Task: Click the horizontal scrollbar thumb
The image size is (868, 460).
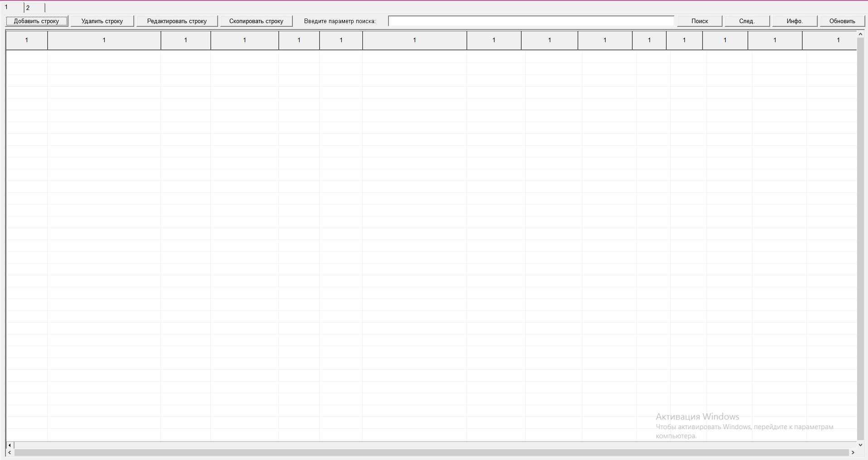Action: coord(431,453)
